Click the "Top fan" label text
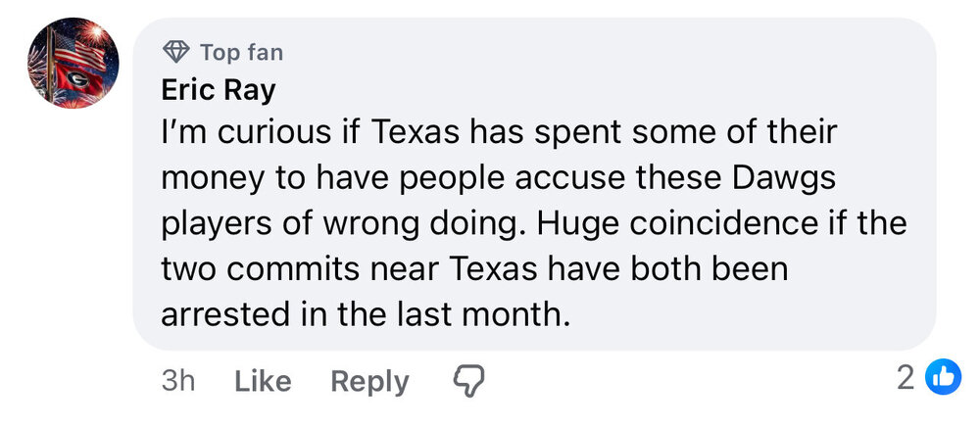This screenshot has height=427, width=980. (241, 52)
